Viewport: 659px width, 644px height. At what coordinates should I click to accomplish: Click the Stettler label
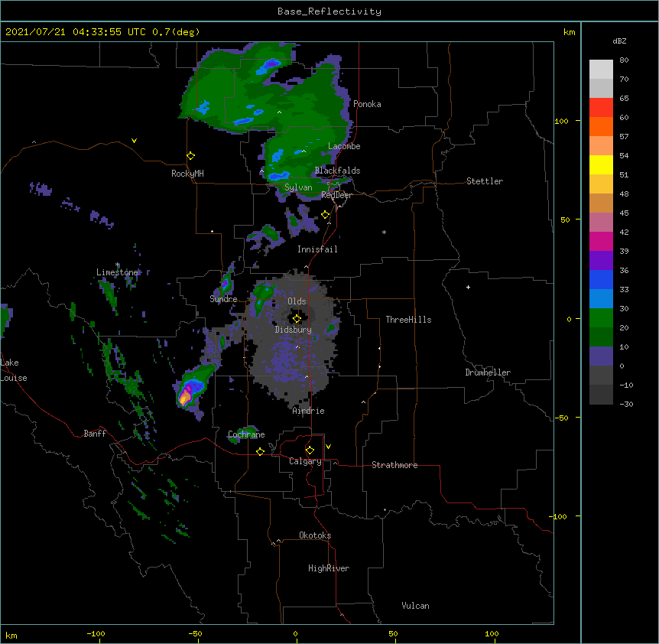tap(485, 181)
